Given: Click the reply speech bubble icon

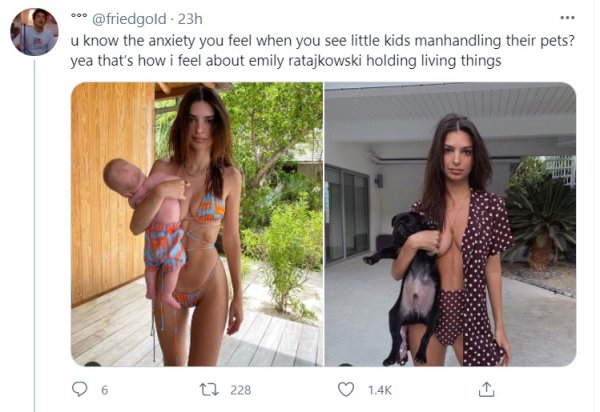Looking at the screenshot, I should click(79, 389).
